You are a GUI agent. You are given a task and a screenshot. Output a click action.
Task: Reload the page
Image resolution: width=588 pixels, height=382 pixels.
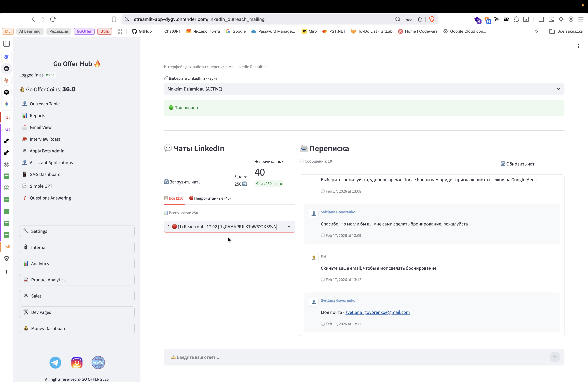[53, 19]
